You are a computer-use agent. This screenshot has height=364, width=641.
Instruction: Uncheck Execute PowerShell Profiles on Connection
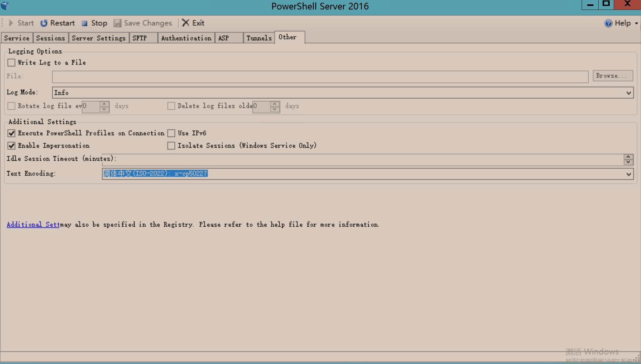pyautogui.click(x=11, y=133)
